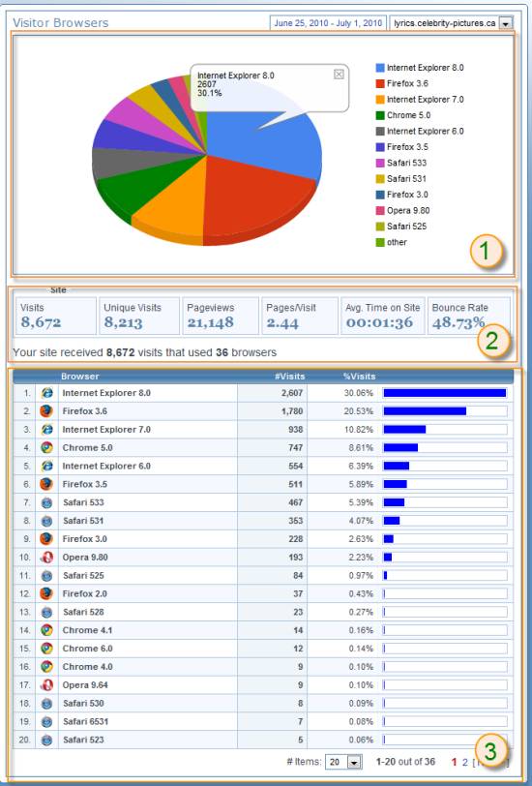Click the Internet Explorer 8.0 row icon
532x786 pixels.
pyautogui.click(x=46, y=393)
